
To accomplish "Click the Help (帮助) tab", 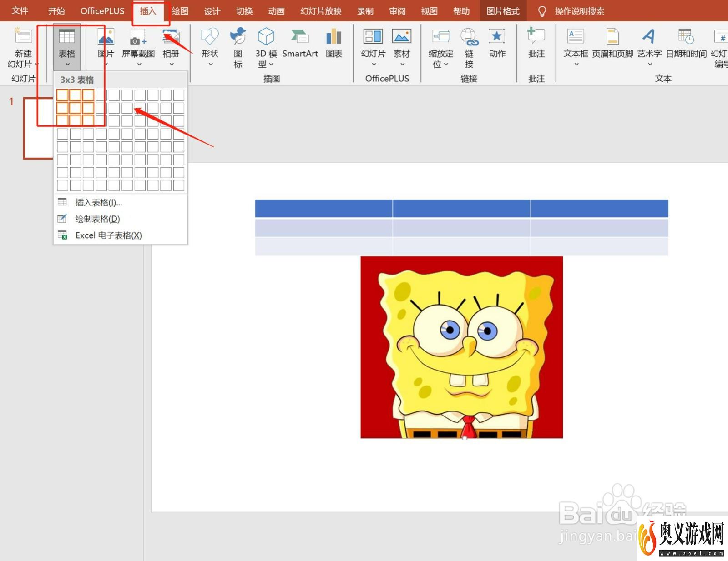I will (461, 11).
